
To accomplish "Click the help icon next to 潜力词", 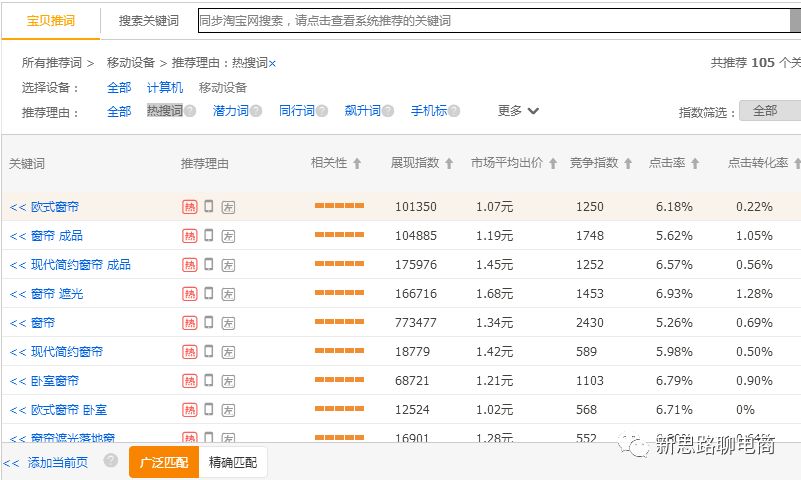I will tap(256, 111).
